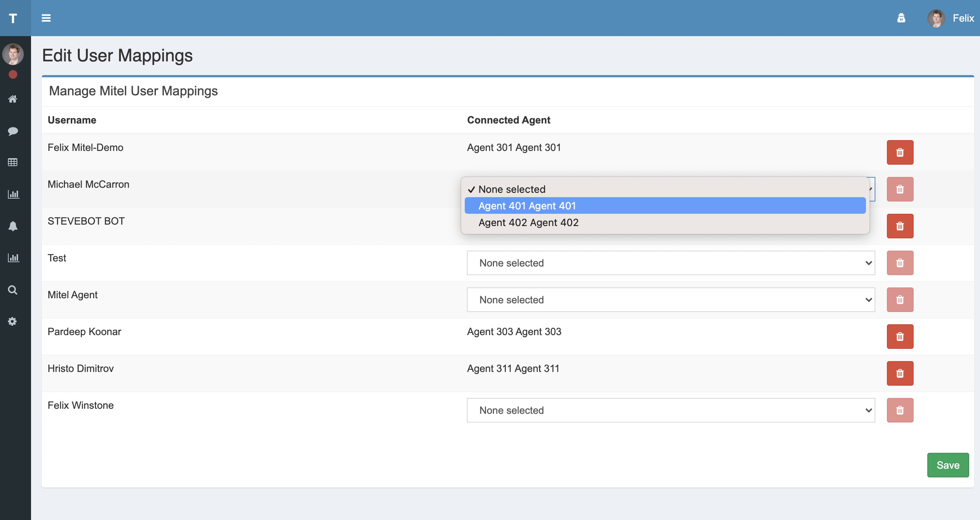This screenshot has height=520, width=980.
Task: Click Agent 311 Agent 311 text
Action: pyautogui.click(x=513, y=368)
